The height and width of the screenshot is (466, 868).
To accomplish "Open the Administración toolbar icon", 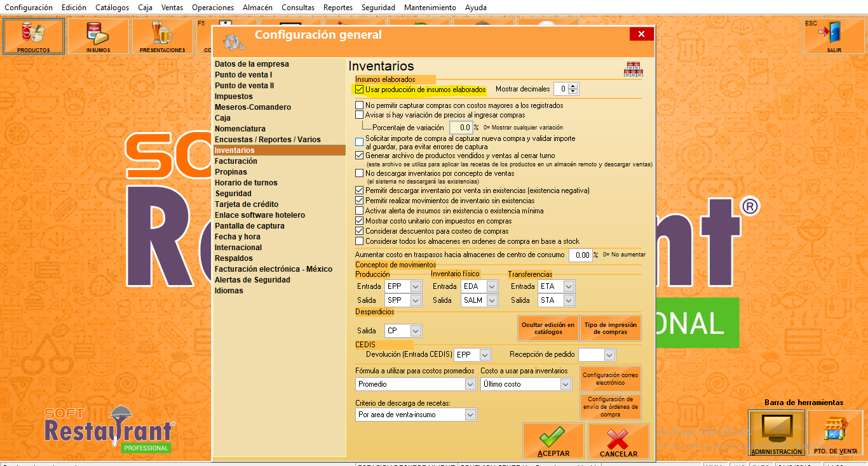I will click(x=776, y=433).
